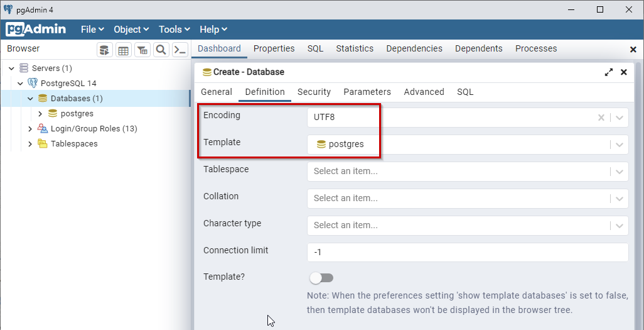Toggle the Template? switch
644x330 pixels.
pos(321,278)
